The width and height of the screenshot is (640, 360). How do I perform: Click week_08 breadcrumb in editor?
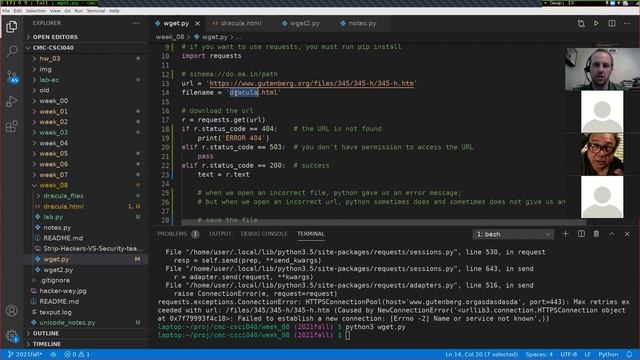coord(170,37)
